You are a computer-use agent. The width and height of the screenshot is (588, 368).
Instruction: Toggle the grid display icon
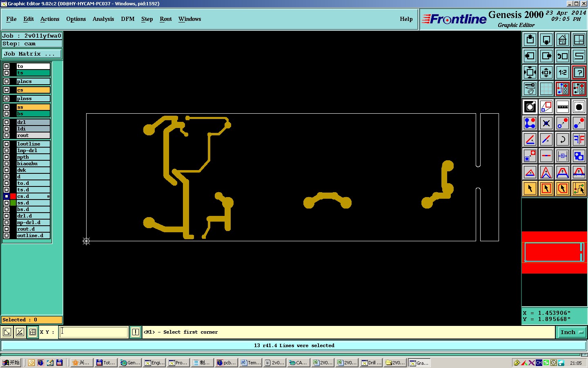(546, 89)
